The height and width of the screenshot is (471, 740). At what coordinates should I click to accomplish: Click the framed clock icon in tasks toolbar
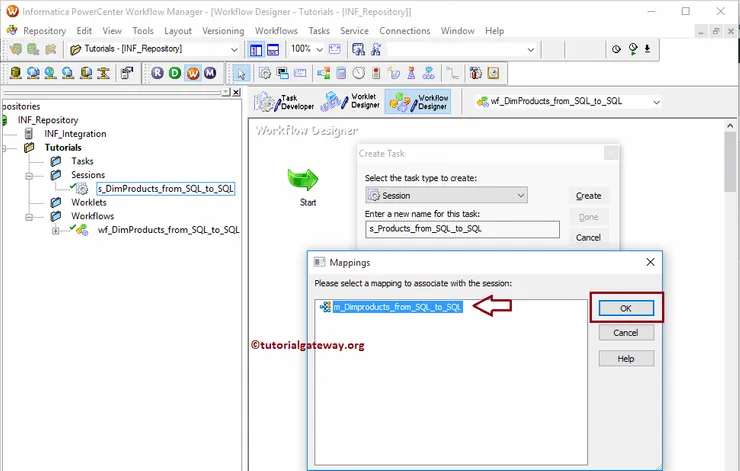click(x=493, y=73)
